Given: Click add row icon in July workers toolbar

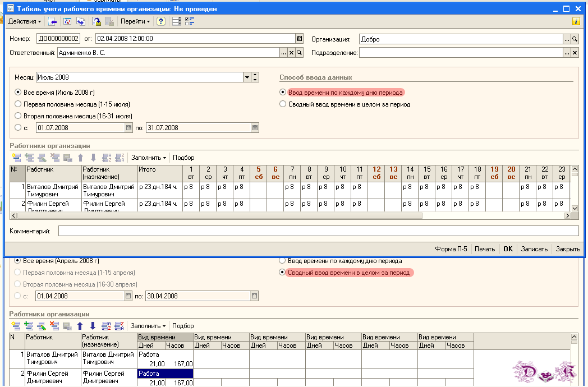Looking at the screenshot, I should (x=16, y=158).
